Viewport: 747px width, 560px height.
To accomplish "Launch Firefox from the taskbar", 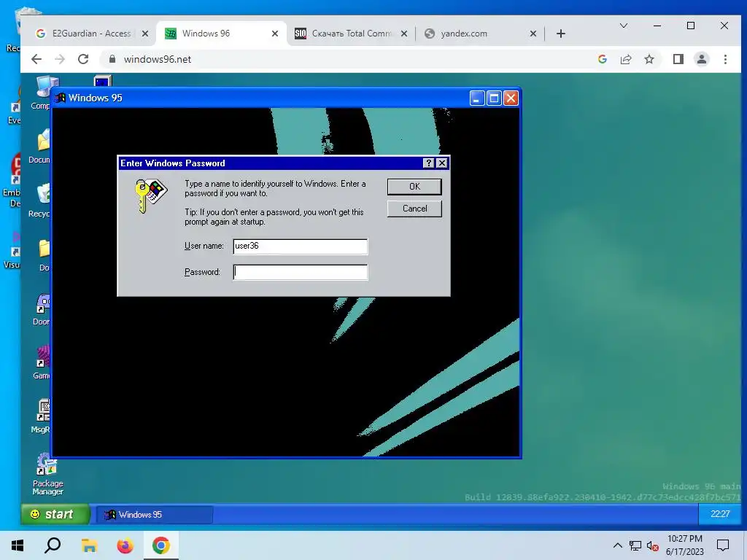I will coord(125,545).
